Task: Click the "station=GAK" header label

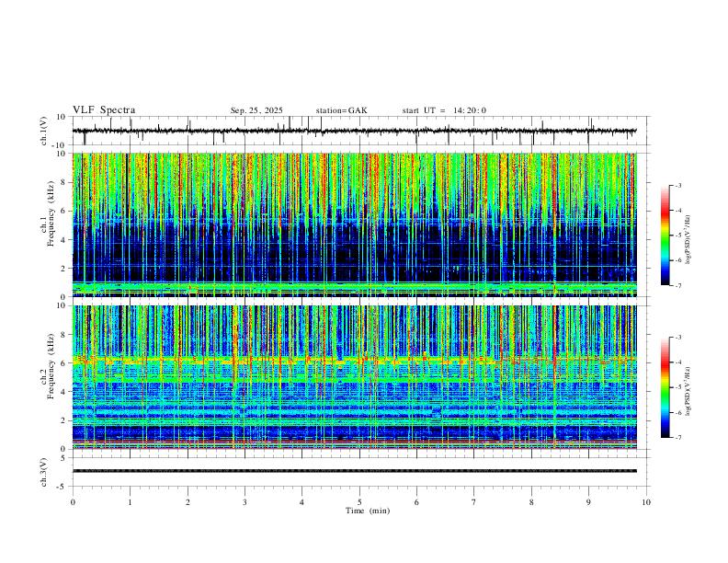Action: tap(342, 110)
